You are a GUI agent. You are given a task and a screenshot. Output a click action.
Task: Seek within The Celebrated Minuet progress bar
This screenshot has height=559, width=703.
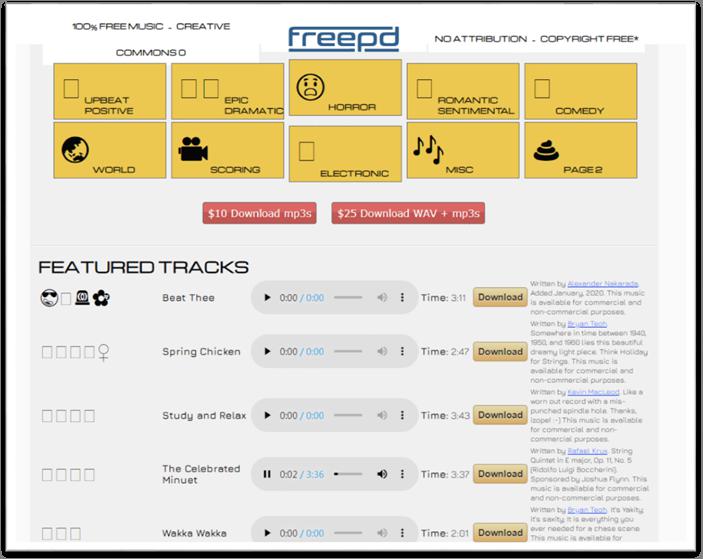click(x=348, y=474)
